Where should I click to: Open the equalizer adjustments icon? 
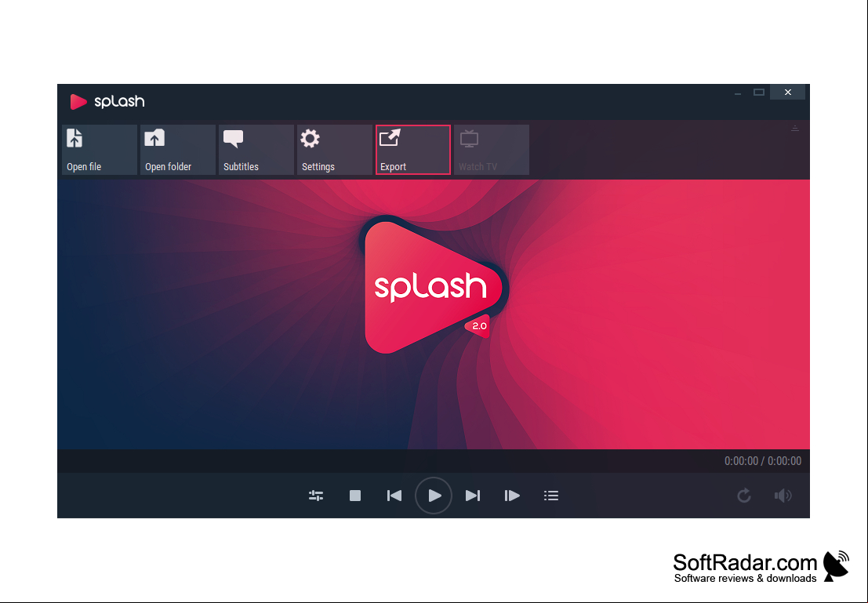[316, 496]
